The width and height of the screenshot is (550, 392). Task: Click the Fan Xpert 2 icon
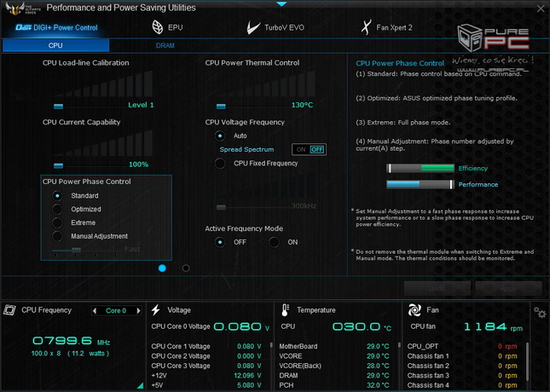(x=366, y=27)
